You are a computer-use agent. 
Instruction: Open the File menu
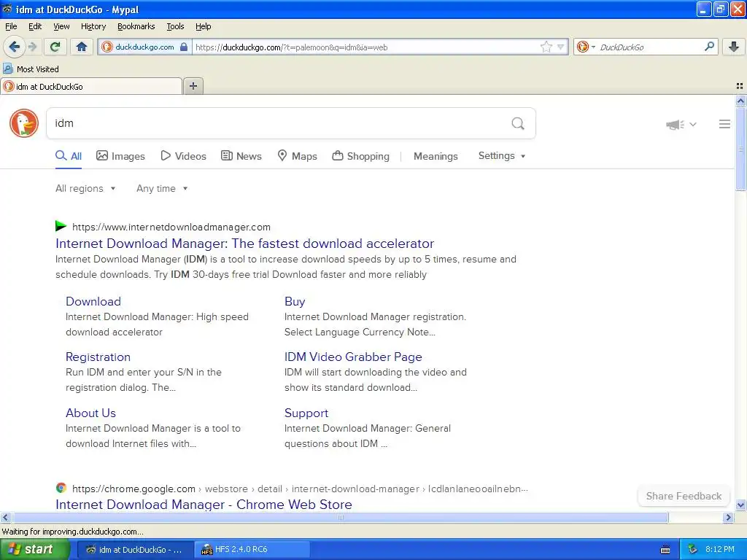click(x=11, y=26)
